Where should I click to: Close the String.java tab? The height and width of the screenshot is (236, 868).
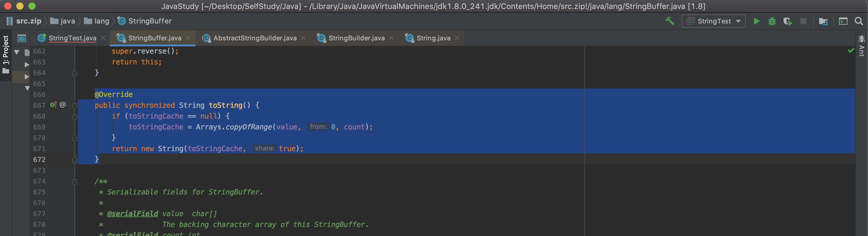click(x=457, y=38)
